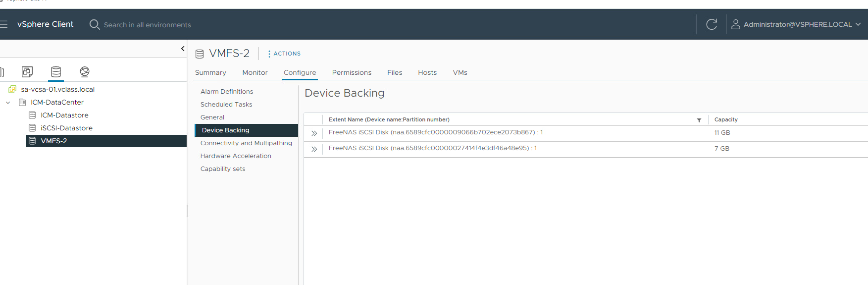Open Scheduled Tasks settings

226,105
